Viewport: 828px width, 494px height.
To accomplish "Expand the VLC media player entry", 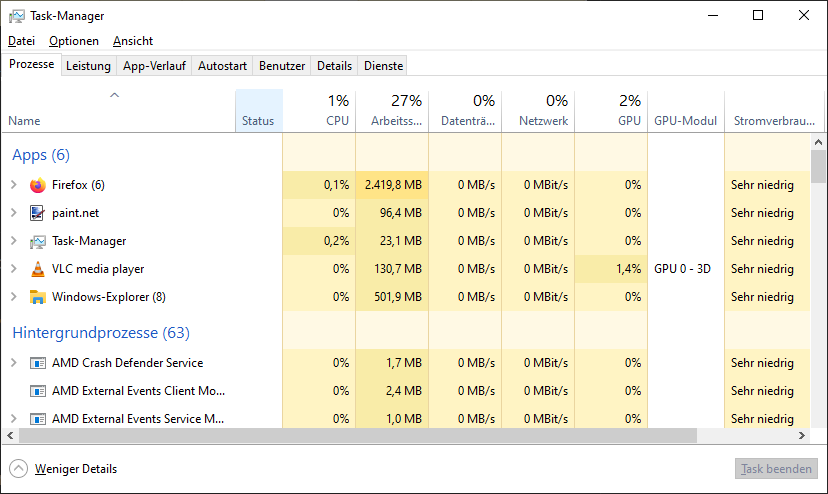I will [x=14, y=269].
